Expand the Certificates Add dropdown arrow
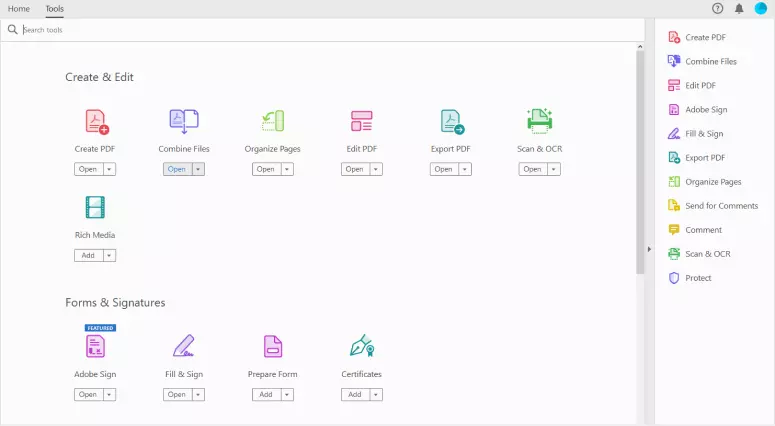 376,394
